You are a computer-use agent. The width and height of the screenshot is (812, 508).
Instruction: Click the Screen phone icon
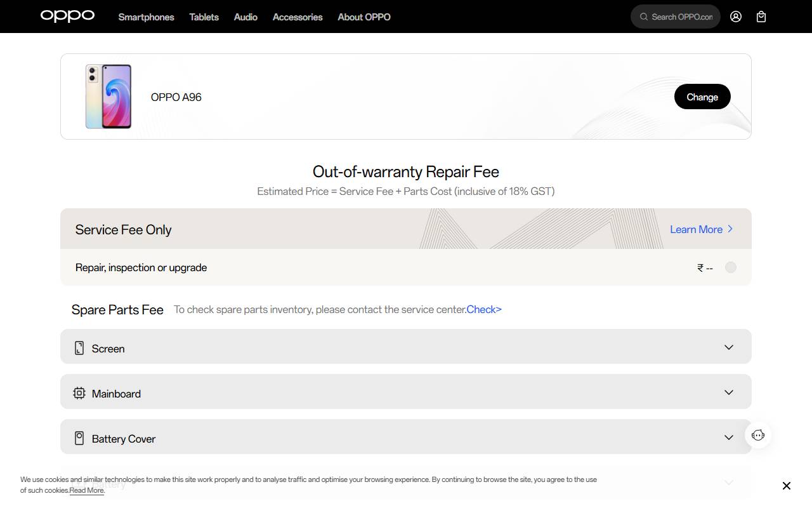79,348
